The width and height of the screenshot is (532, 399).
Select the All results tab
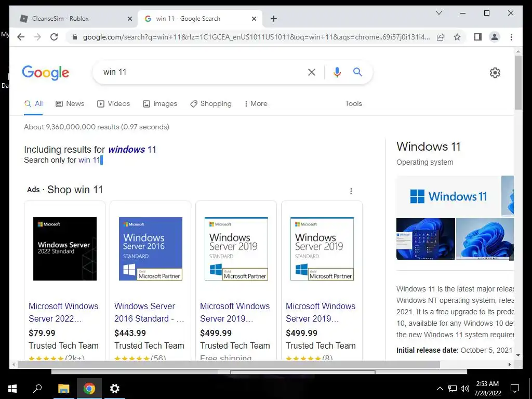coord(33,104)
